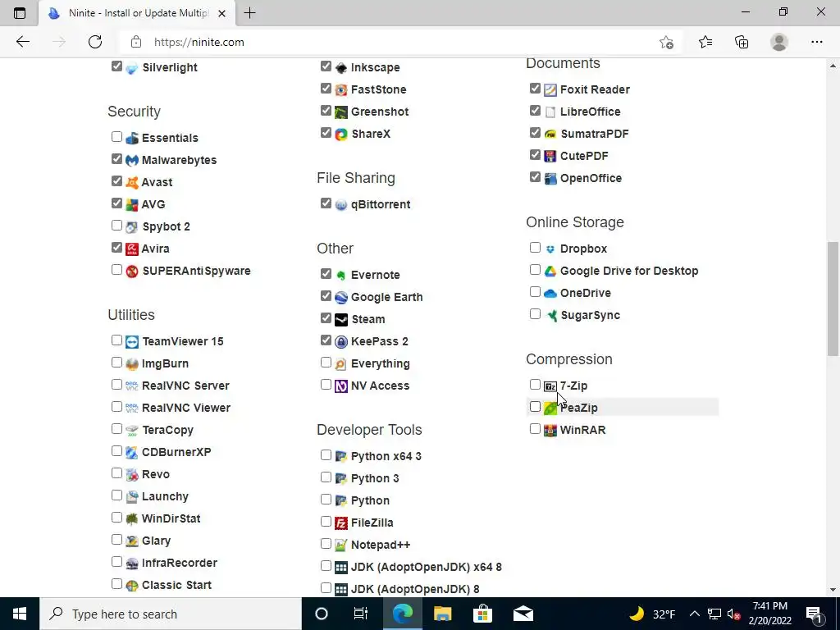Check the PeaZip checkbox

pos(535,407)
